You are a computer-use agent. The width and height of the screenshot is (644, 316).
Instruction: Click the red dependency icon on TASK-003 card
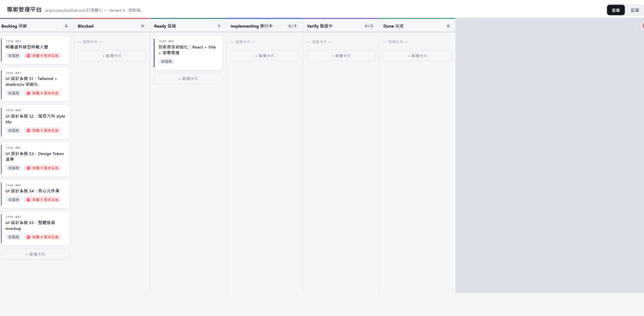(x=28, y=93)
